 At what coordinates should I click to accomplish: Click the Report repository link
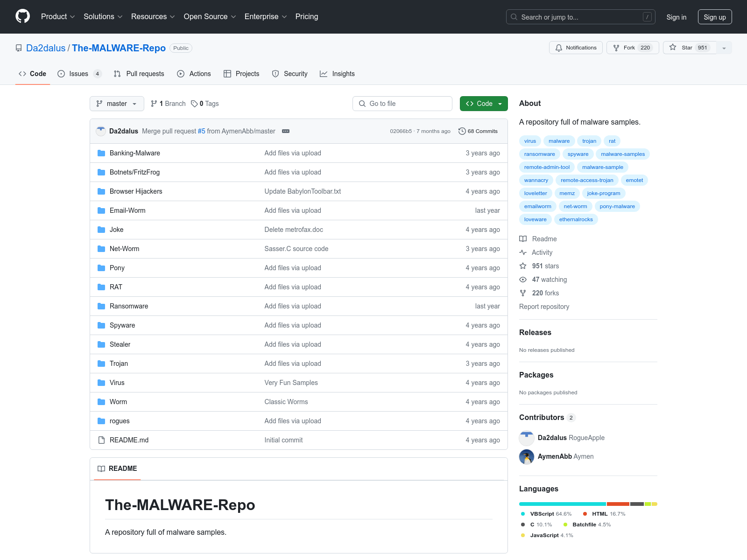coord(544,307)
